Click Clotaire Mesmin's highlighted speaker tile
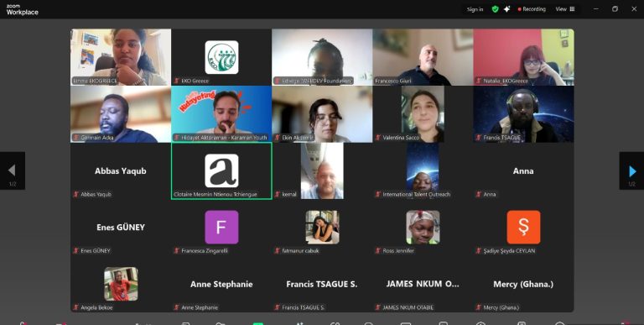644x325 pixels. click(221, 170)
